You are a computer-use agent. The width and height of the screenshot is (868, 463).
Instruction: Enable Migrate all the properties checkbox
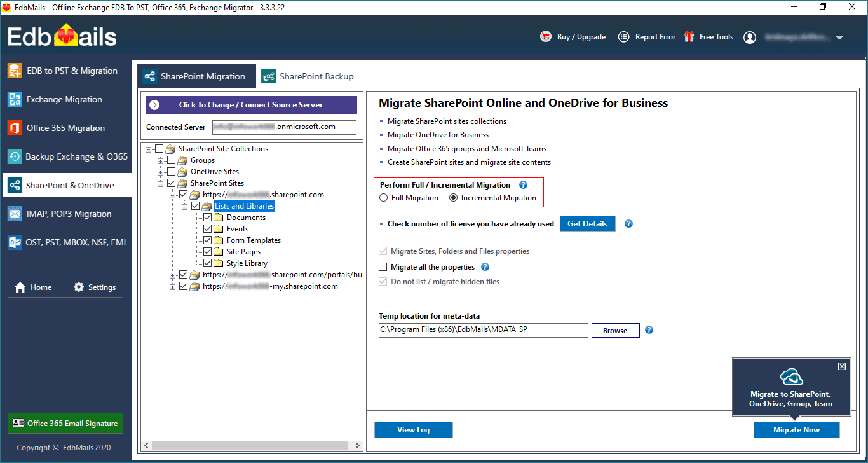[x=383, y=267]
